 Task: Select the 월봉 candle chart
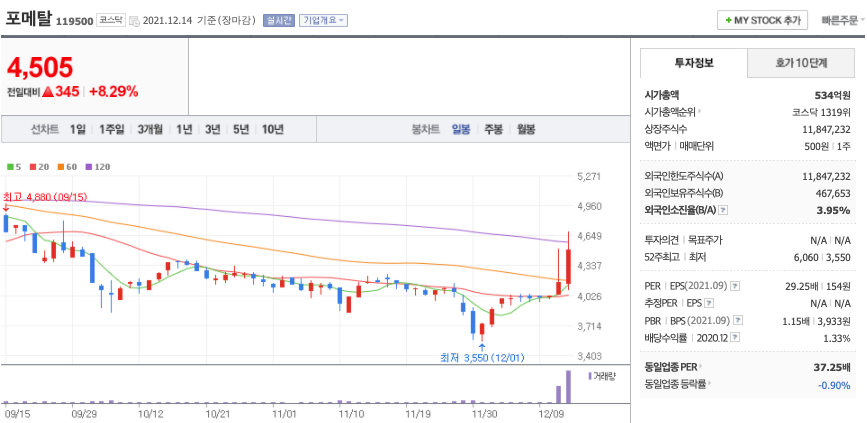526,130
